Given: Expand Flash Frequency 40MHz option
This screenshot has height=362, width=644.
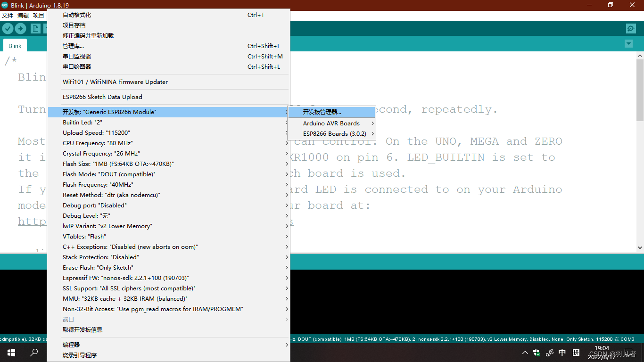Looking at the screenshot, I should 168,185.
